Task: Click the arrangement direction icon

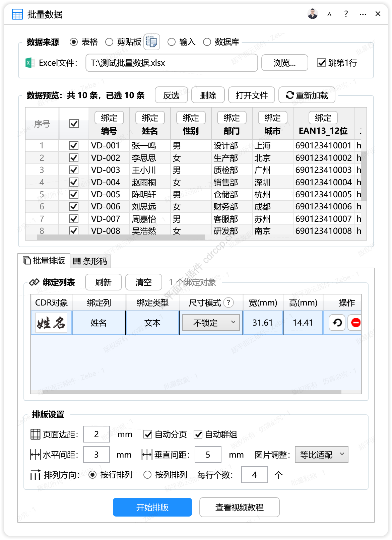Action: [x=35, y=475]
